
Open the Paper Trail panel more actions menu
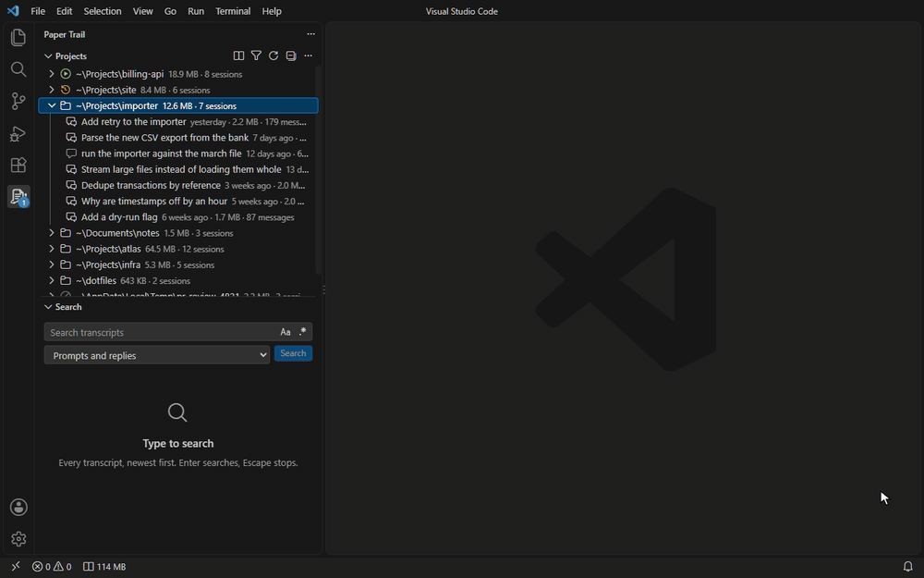[x=310, y=34]
